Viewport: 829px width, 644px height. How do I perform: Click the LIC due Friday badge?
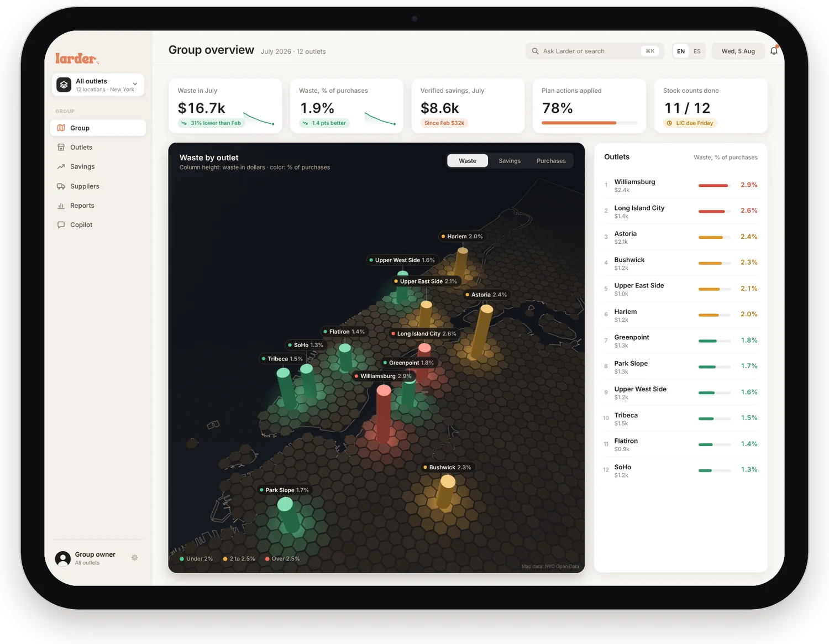coord(690,123)
